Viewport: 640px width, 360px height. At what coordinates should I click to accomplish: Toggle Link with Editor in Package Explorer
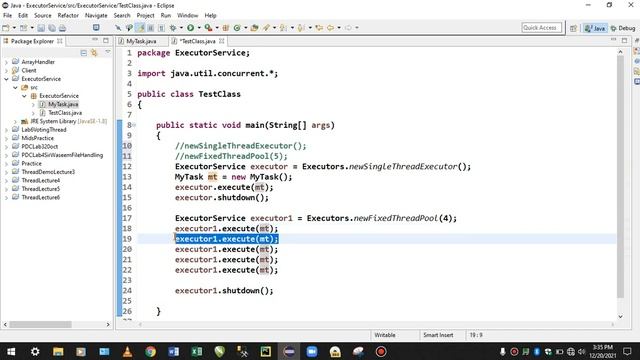click(x=94, y=53)
